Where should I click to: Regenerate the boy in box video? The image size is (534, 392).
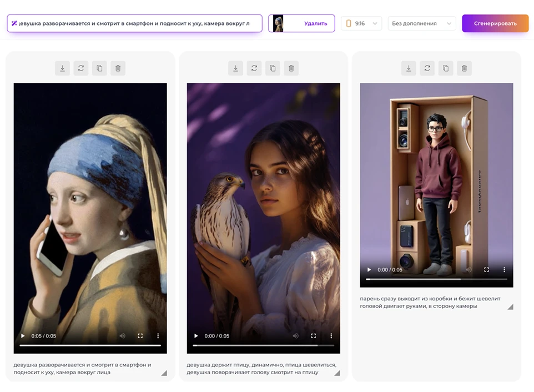(x=427, y=68)
